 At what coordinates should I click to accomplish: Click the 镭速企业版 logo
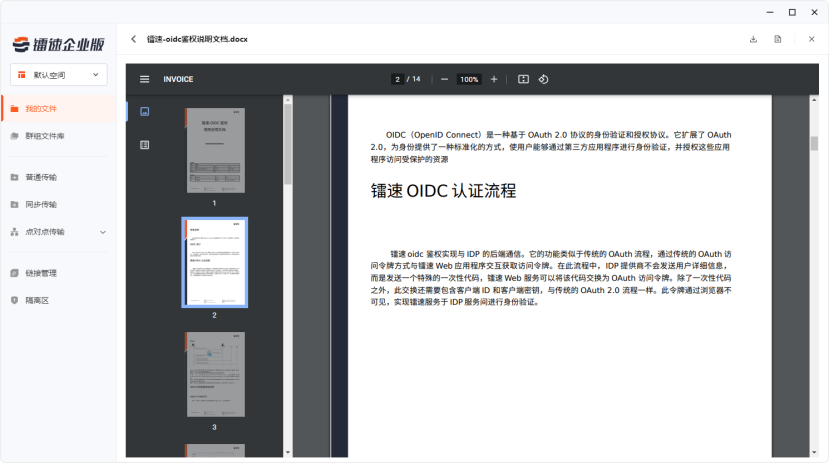(x=59, y=44)
